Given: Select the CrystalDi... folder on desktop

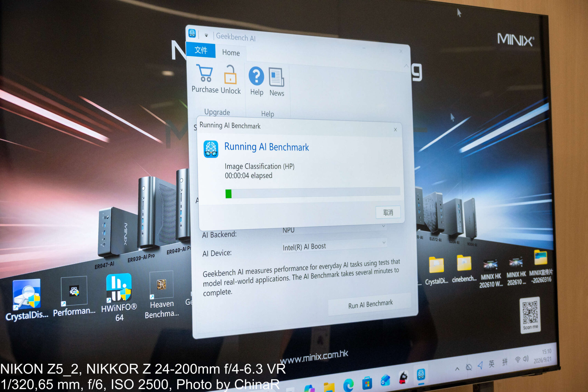Looking at the screenshot, I should tap(436, 271).
